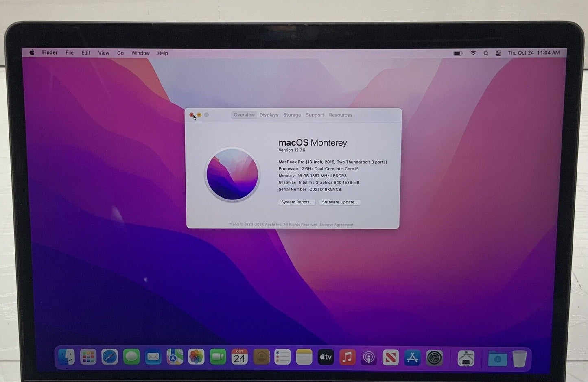Open the Messages app in Dock
The height and width of the screenshot is (382, 588).
coord(131,357)
